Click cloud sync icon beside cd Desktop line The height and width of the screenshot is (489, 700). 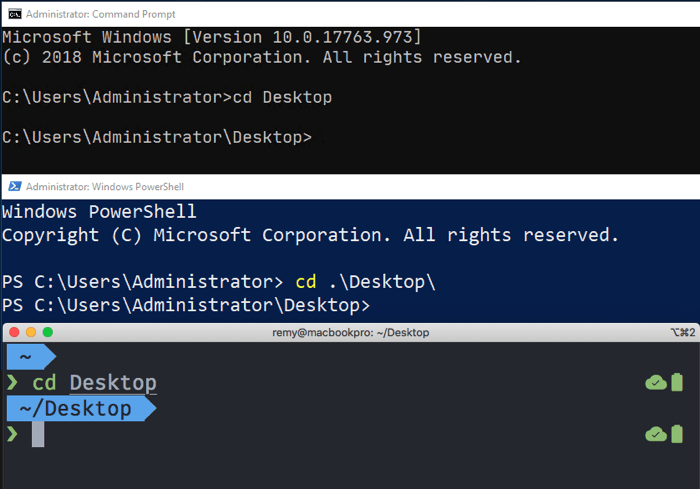coord(656,382)
